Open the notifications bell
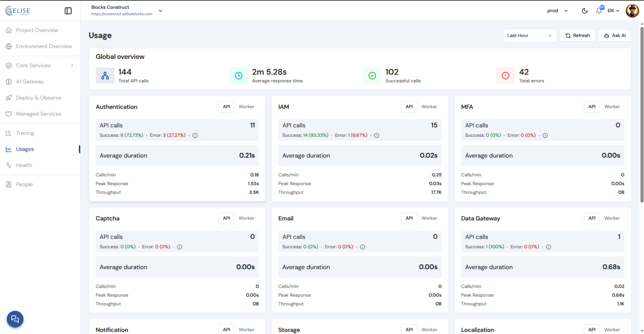The image size is (644, 334). pos(599,11)
